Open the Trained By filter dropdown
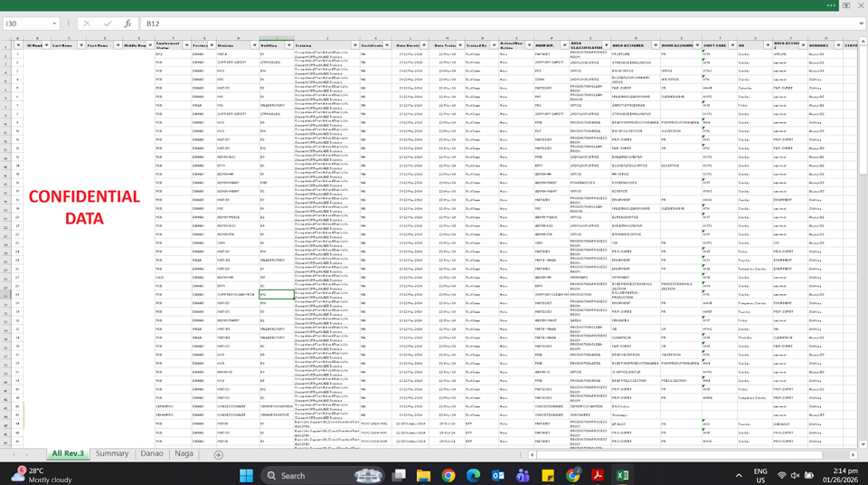The height and width of the screenshot is (485, 868). tap(494, 45)
